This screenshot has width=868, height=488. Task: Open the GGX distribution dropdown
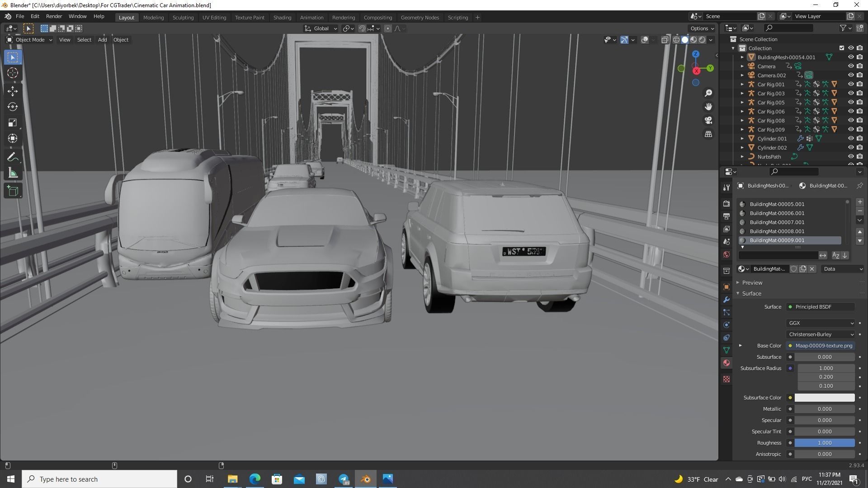coord(821,323)
